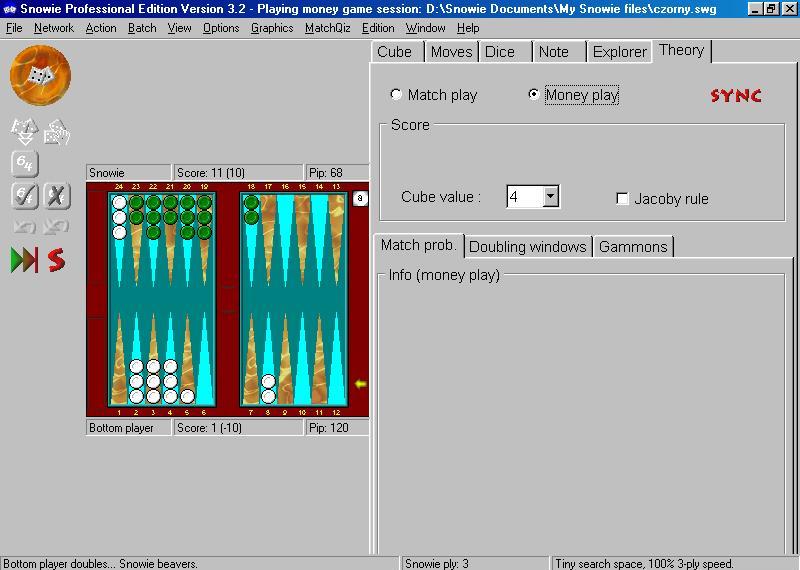This screenshot has width=800, height=570.
Task: Select the Match play radio button
Action: [x=397, y=95]
